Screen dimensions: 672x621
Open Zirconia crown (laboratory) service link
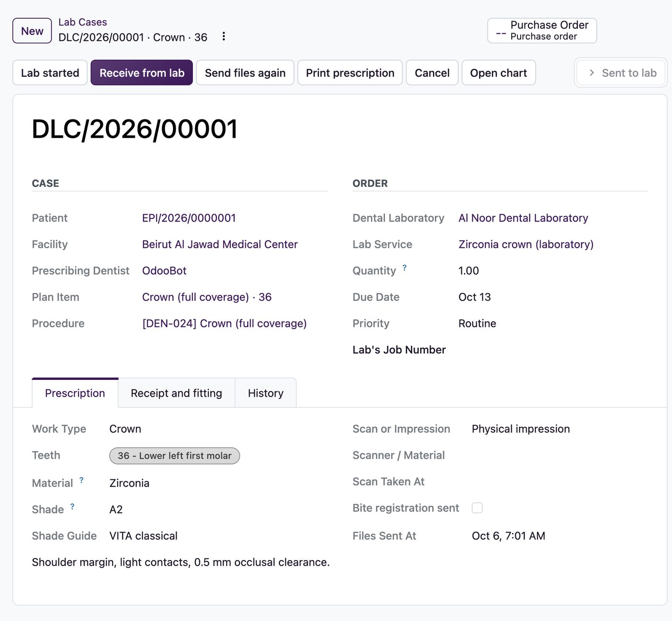tap(526, 244)
